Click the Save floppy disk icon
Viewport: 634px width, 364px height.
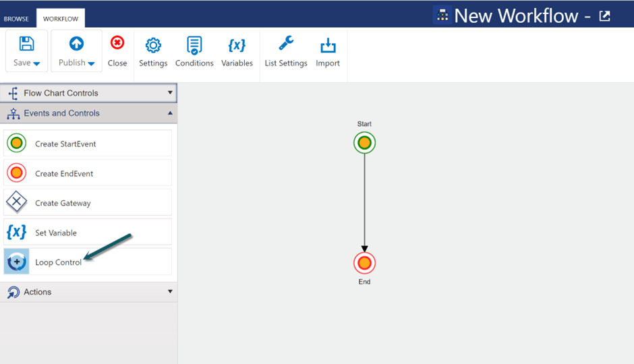(26, 44)
